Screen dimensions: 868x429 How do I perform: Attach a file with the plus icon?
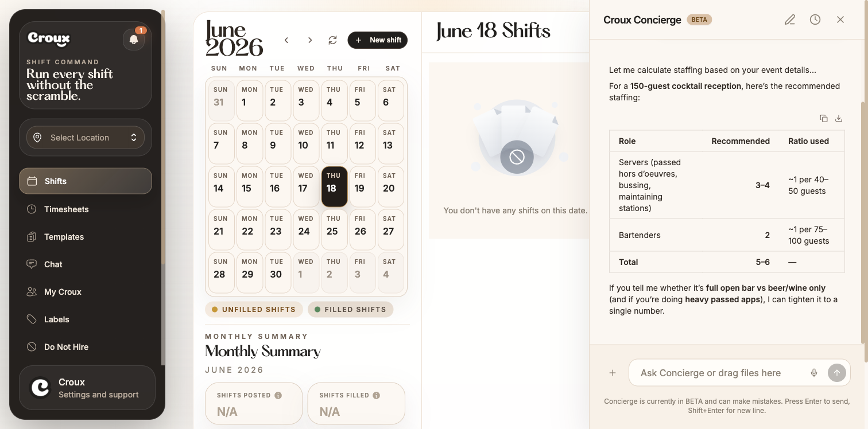[613, 373]
